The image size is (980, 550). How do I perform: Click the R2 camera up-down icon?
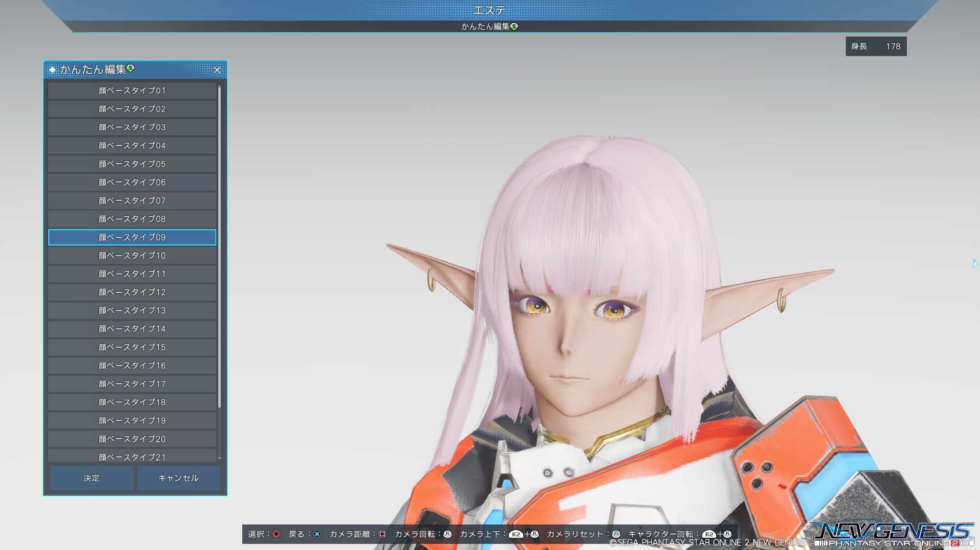516,534
